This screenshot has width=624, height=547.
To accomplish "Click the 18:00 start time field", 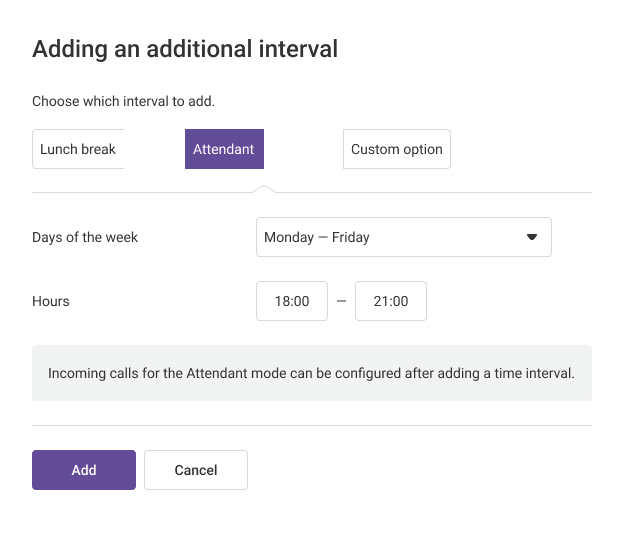I will point(292,301).
